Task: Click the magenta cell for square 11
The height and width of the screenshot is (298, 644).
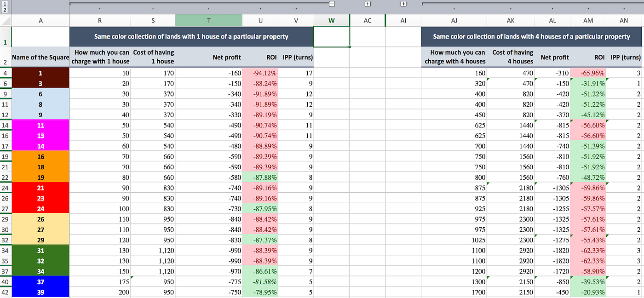Action: pyautogui.click(x=40, y=125)
